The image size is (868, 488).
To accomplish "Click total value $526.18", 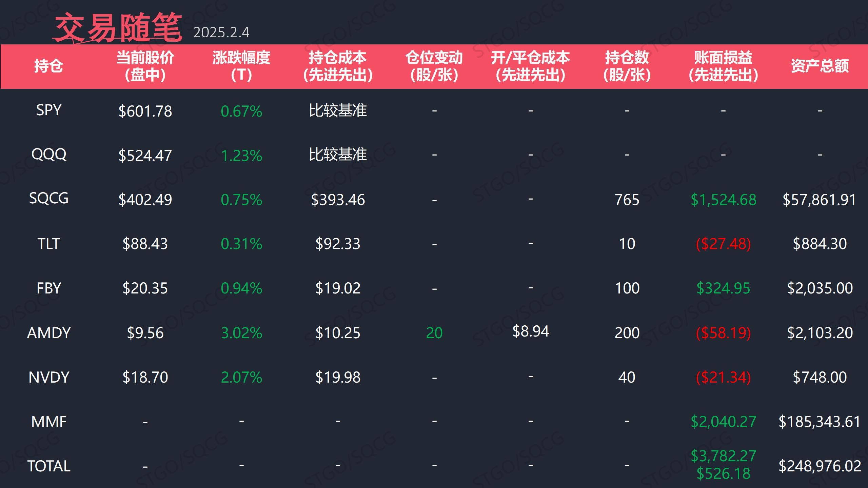I will (723, 474).
